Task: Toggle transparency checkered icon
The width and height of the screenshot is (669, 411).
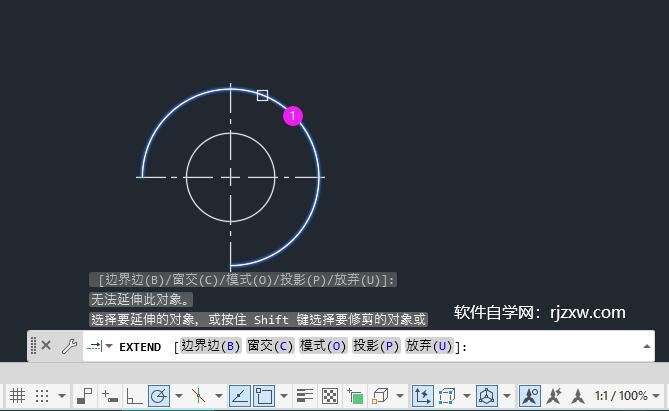Action: (330, 396)
